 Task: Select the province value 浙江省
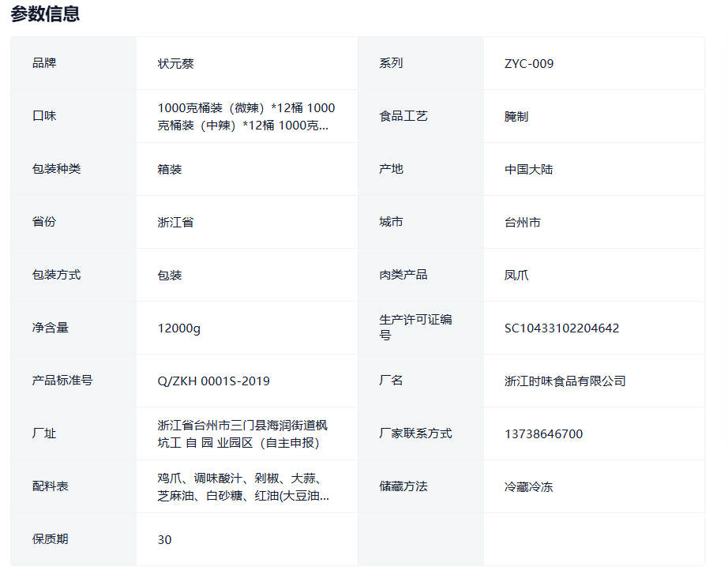175,222
